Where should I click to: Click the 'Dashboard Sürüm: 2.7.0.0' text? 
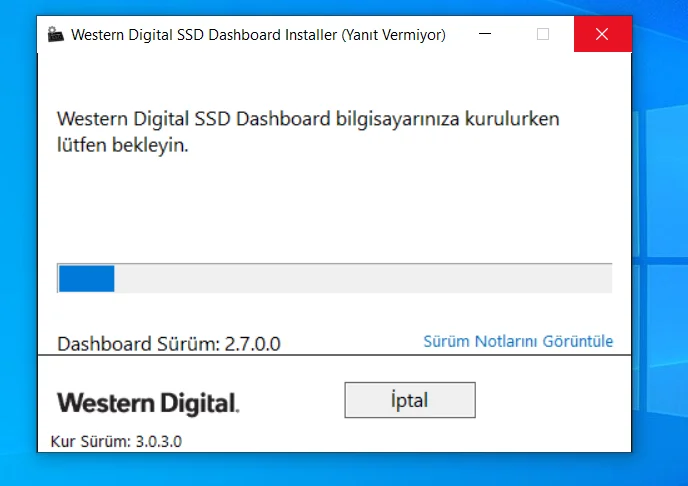pyautogui.click(x=169, y=343)
